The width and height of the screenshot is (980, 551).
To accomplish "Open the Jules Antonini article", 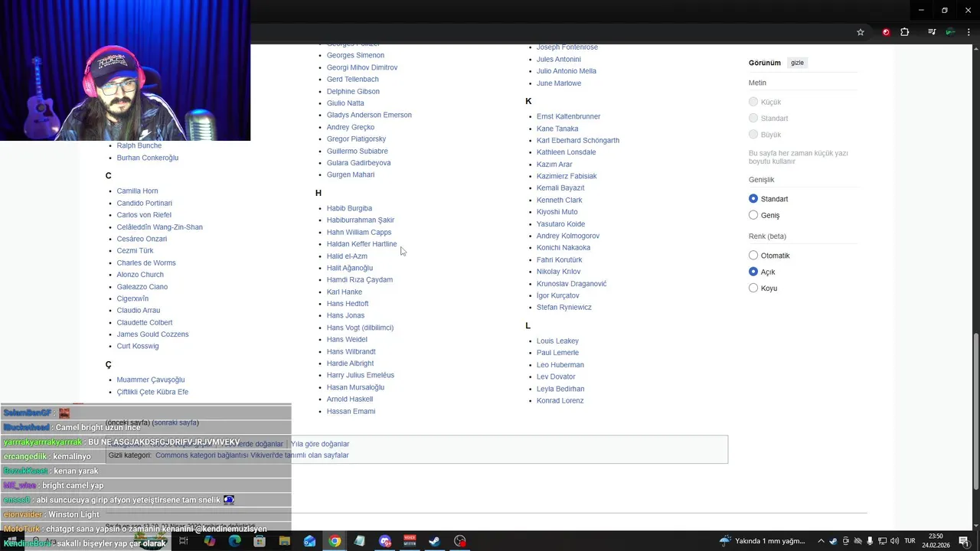I will (559, 59).
